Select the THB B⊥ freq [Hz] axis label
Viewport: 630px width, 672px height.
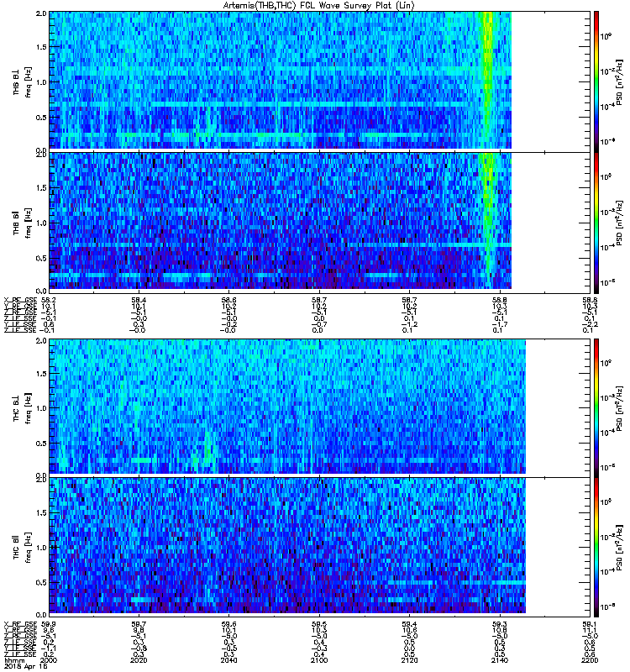[x=23, y=82]
